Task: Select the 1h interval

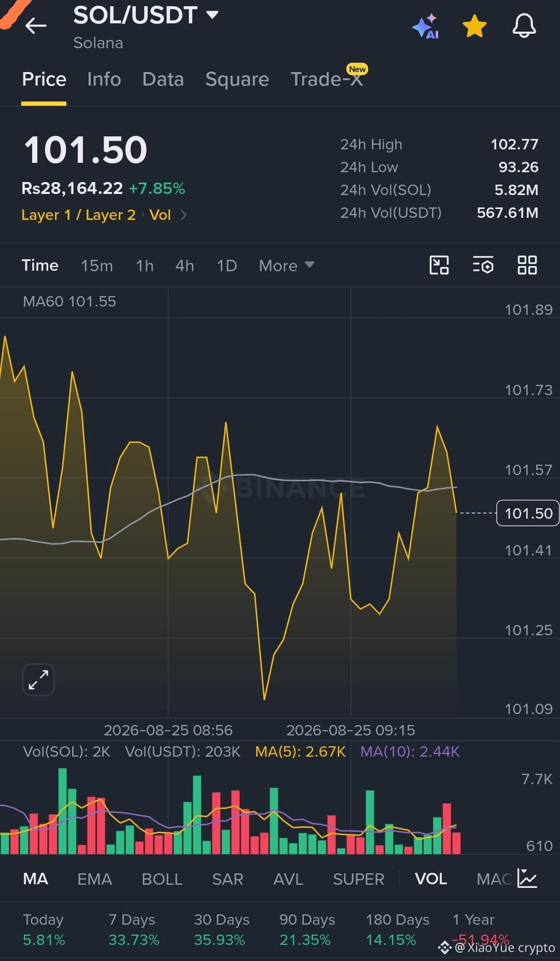Action: coord(145,266)
